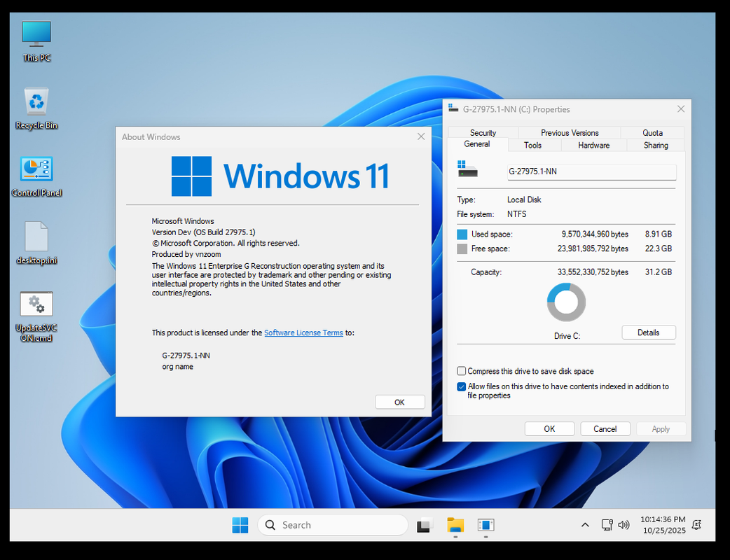Click the org name text
730x560 pixels.
[x=178, y=367]
